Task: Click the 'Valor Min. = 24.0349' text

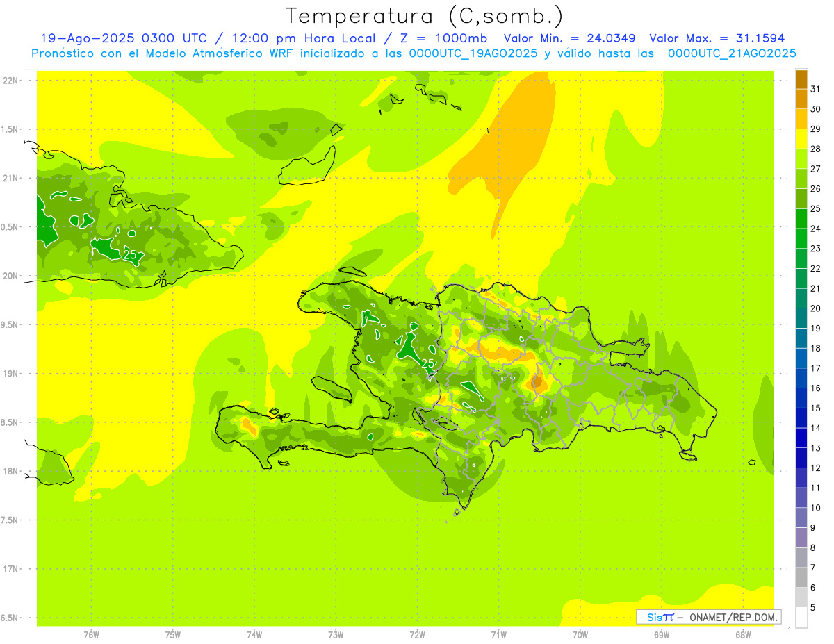Action: point(569,38)
